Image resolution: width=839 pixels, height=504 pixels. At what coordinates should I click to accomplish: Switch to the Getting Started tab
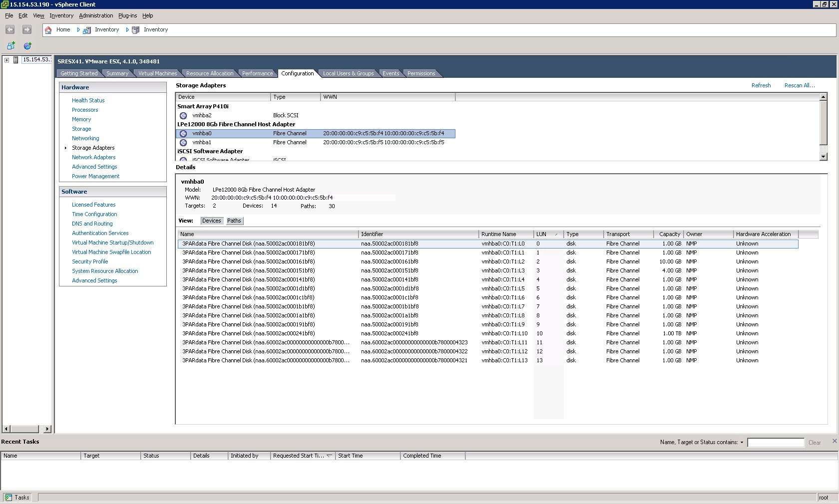pos(79,73)
